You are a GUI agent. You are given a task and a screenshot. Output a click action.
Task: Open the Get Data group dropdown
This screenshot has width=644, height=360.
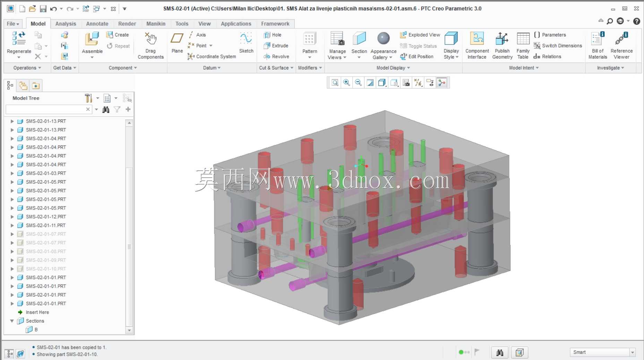(65, 68)
